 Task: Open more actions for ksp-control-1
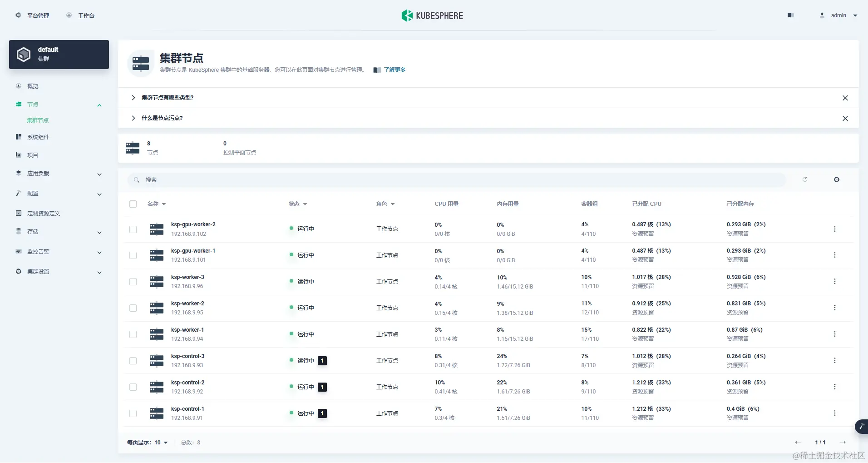tap(834, 413)
